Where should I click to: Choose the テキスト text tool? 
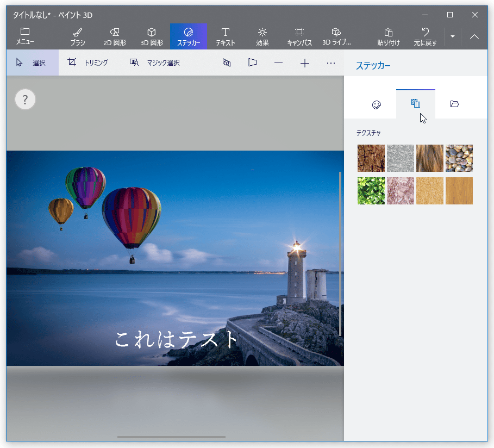click(x=225, y=36)
